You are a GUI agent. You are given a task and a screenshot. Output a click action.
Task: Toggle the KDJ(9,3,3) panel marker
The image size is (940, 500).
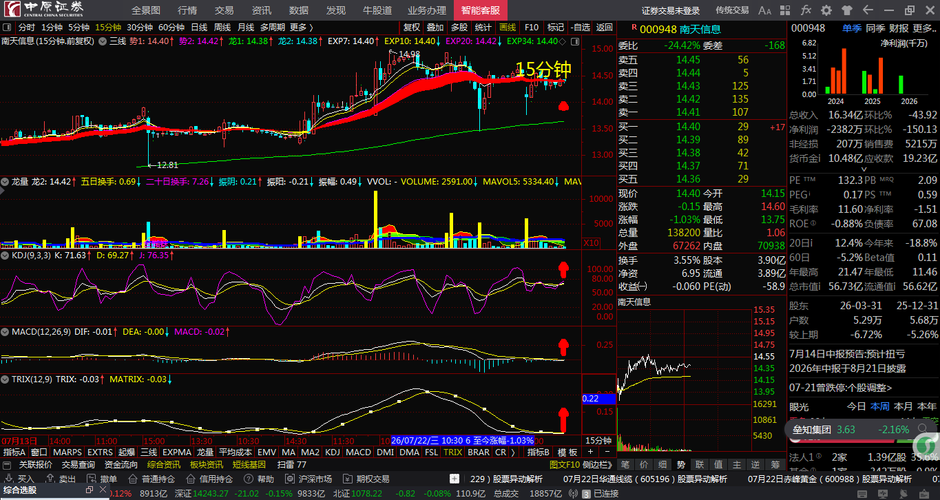tap(5, 255)
